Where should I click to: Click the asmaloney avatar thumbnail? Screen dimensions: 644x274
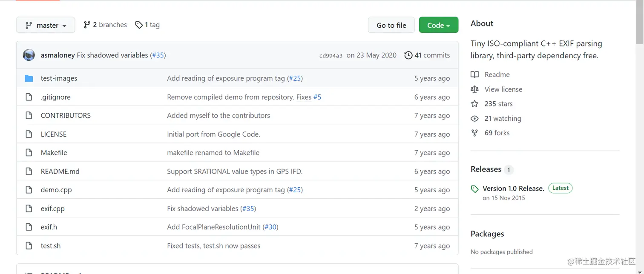(29, 55)
